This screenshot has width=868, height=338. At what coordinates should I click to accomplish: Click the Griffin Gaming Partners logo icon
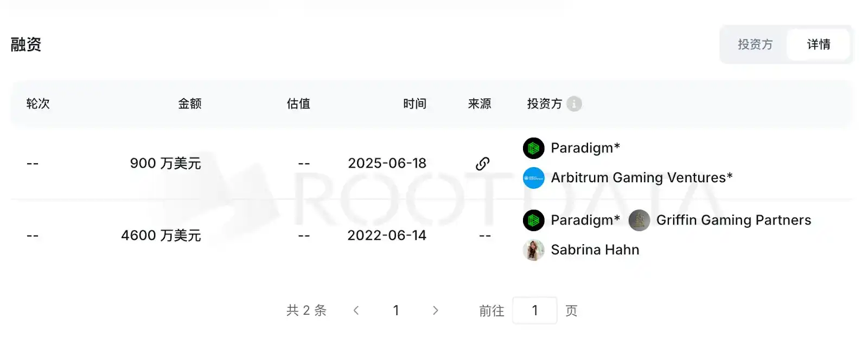click(639, 220)
